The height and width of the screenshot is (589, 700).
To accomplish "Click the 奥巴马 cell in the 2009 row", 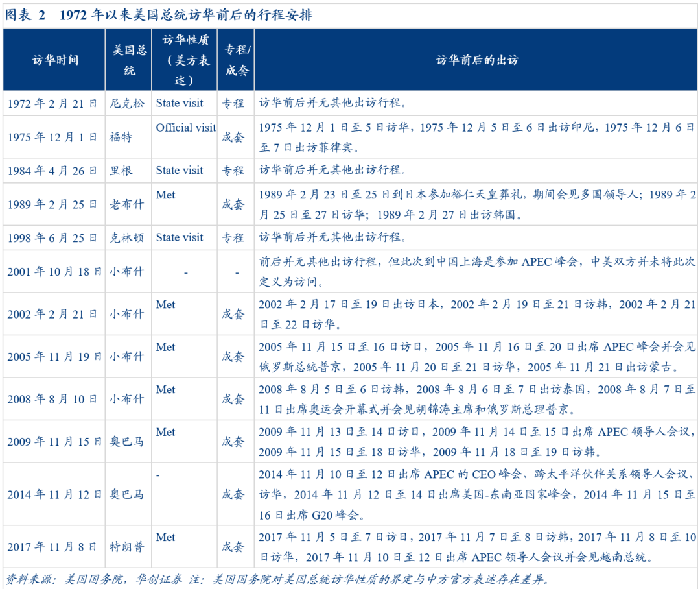I will pos(128,440).
